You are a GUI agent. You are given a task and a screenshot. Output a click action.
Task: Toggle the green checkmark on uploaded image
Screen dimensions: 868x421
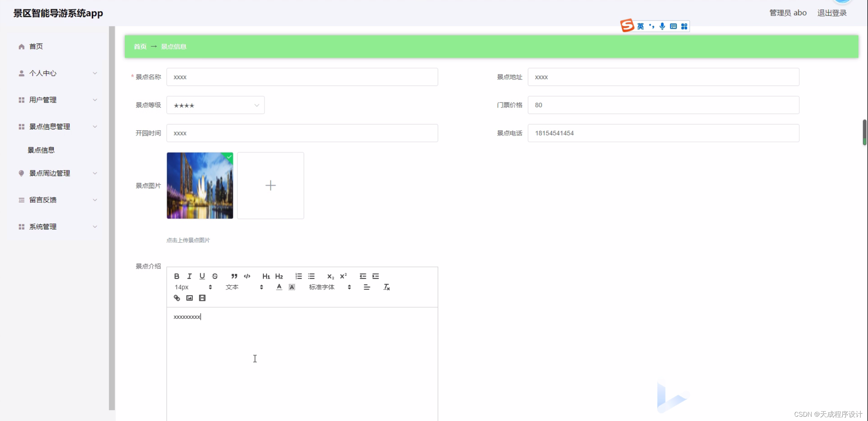tap(228, 157)
